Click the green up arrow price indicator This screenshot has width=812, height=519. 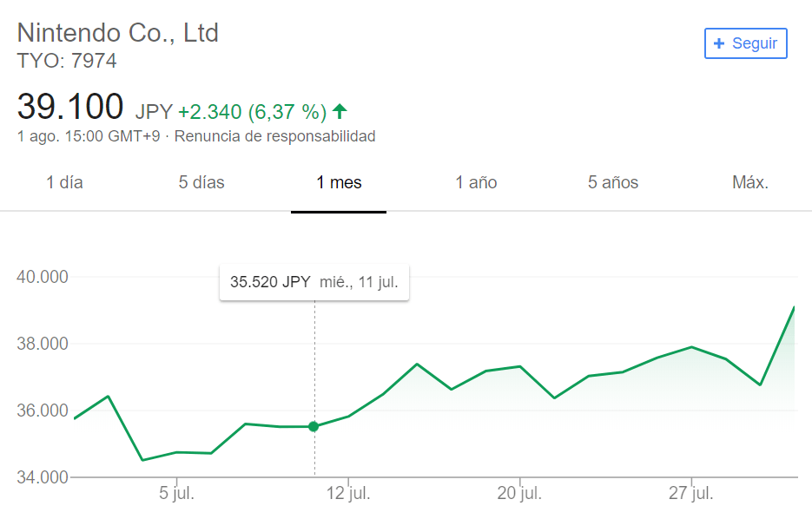[x=340, y=111]
